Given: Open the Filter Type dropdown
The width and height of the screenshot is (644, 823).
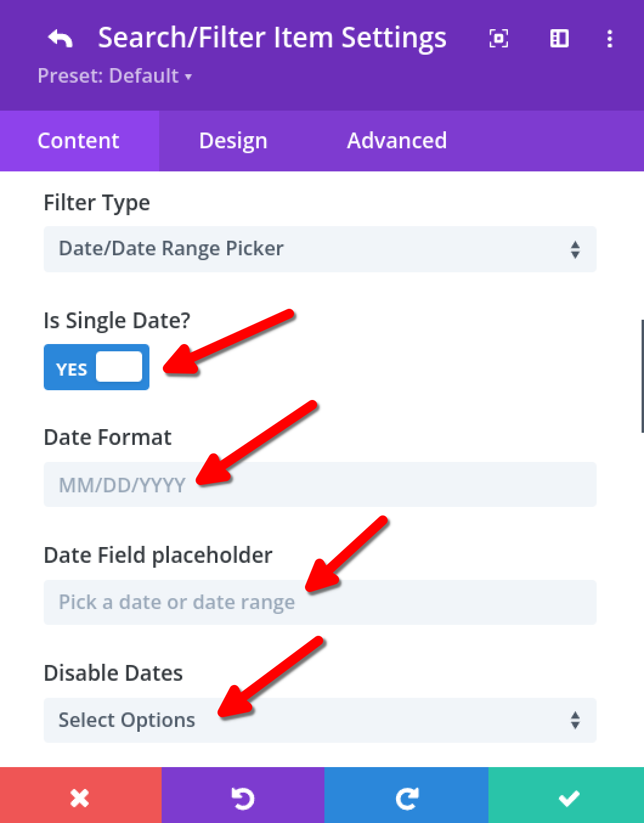Looking at the screenshot, I should pos(320,249).
